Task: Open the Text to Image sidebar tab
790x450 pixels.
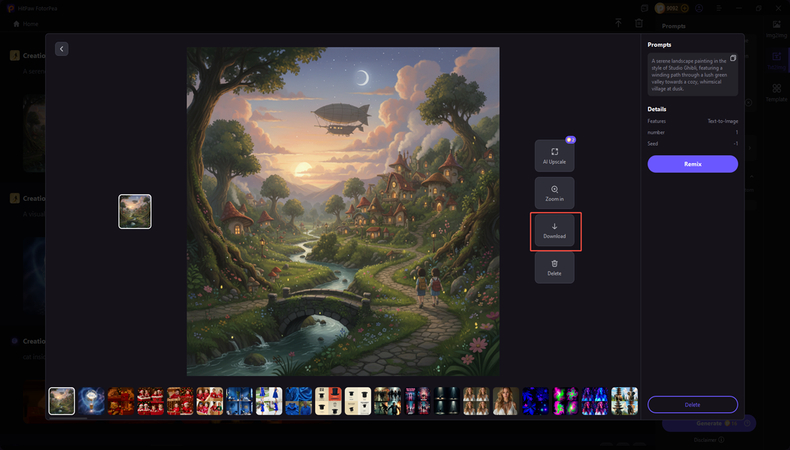Action: (x=776, y=59)
